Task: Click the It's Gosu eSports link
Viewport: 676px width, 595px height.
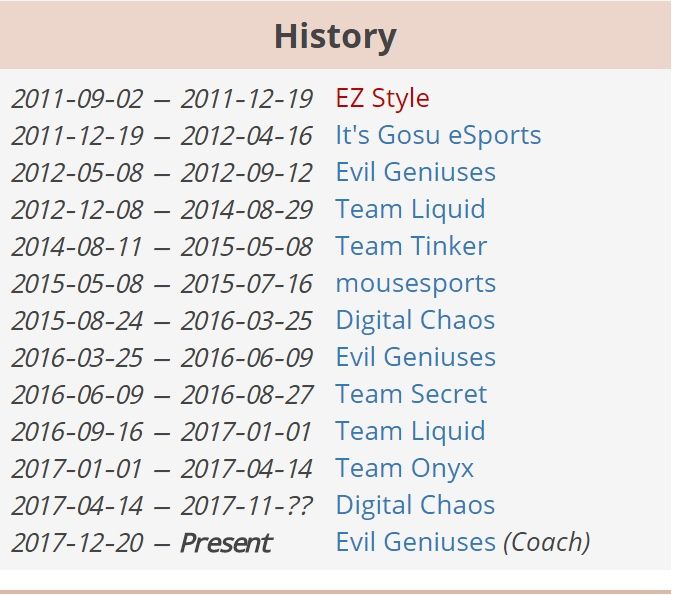Action: pyautogui.click(x=438, y=136)
